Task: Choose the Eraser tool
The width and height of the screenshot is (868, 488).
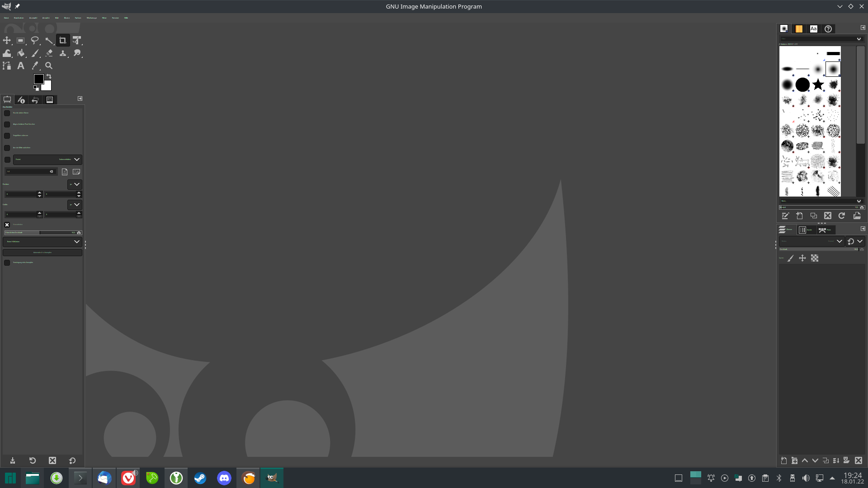Action: [49, 53]
